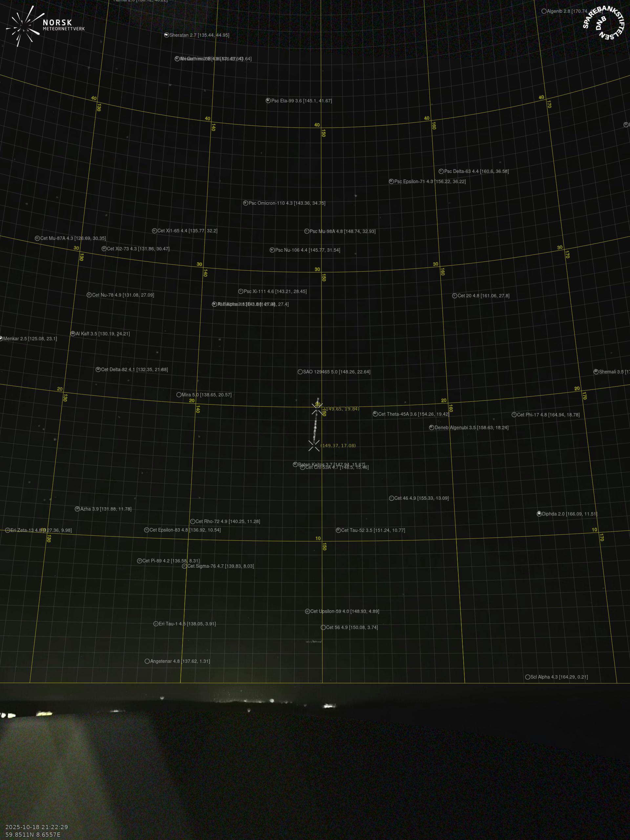
Task: Click the Cet Upsilon-59 star marker
Action: point(307,611)
